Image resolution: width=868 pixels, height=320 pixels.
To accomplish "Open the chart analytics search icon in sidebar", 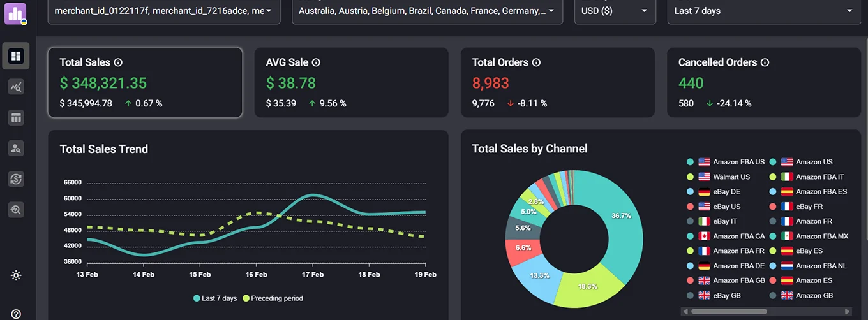I will [x=16, y=87].
